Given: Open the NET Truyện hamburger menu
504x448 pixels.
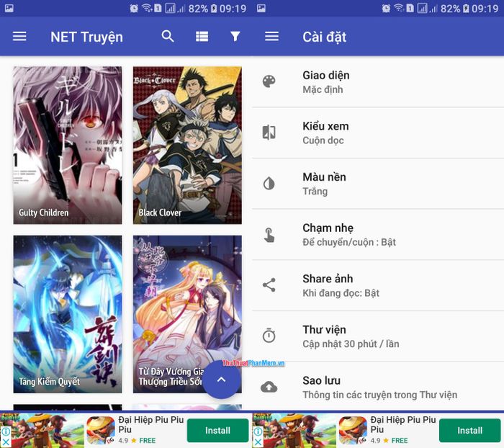Looking at the screenshot, I should (19, 36).
